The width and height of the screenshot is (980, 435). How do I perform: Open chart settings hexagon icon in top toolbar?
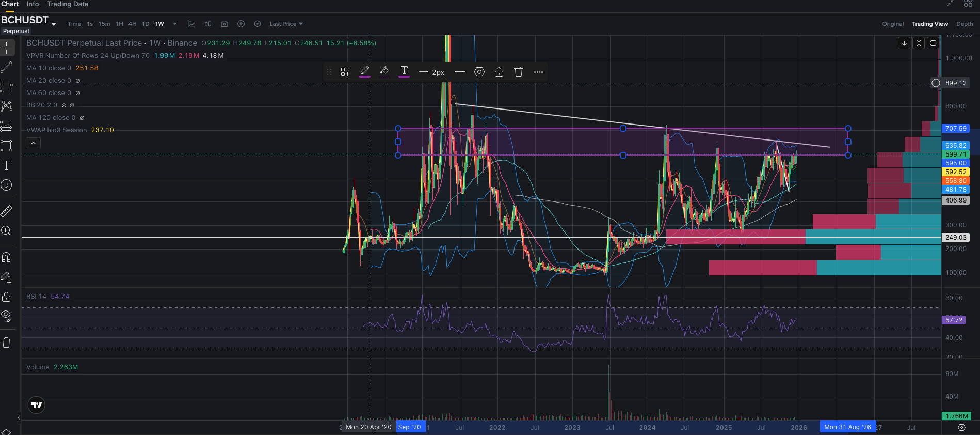258,24
